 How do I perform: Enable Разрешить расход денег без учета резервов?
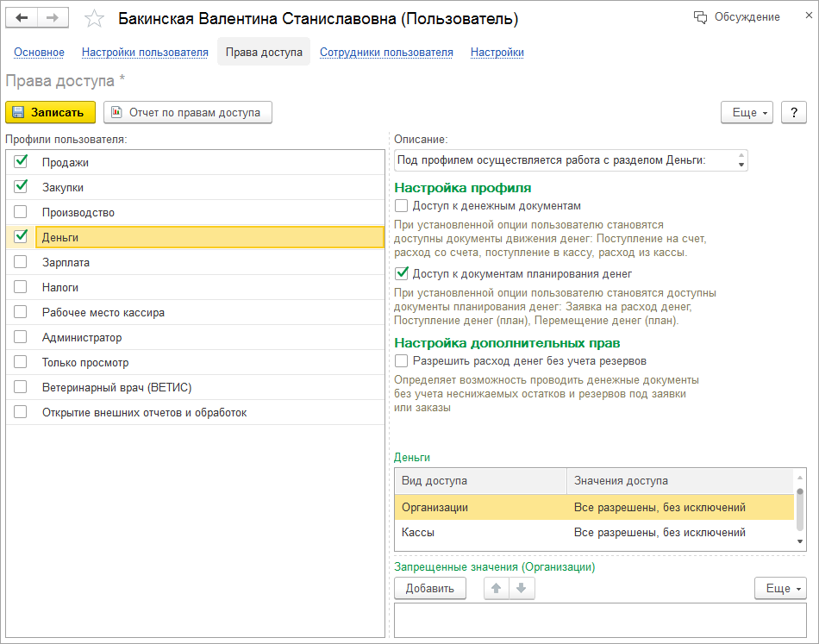tap(401, 361)
